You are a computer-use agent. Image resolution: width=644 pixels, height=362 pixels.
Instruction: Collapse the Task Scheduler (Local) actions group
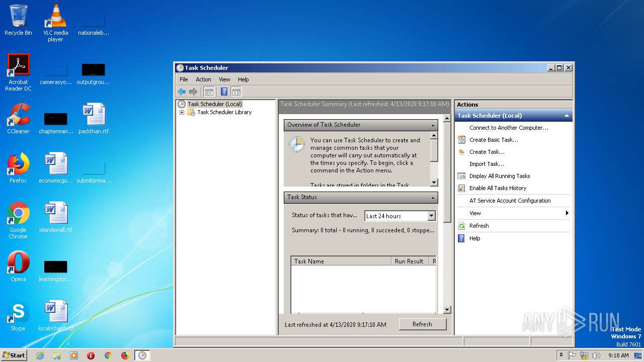pyautogui.click(x=567, y=116)
